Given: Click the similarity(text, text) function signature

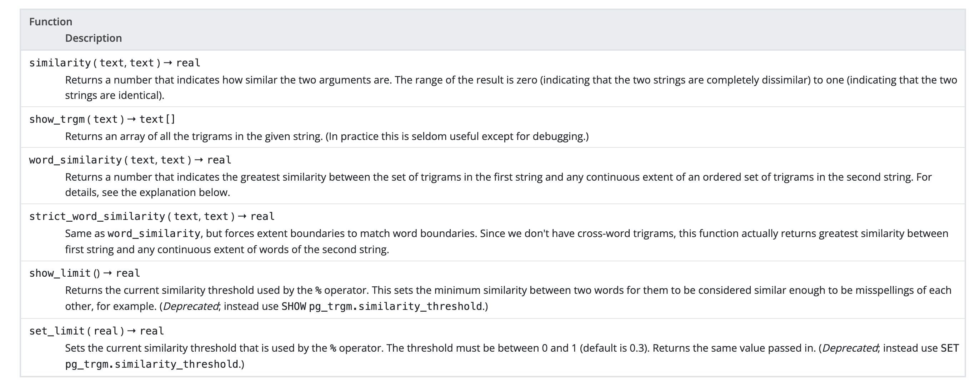Looking at the screenshot, I should [114, 63].
